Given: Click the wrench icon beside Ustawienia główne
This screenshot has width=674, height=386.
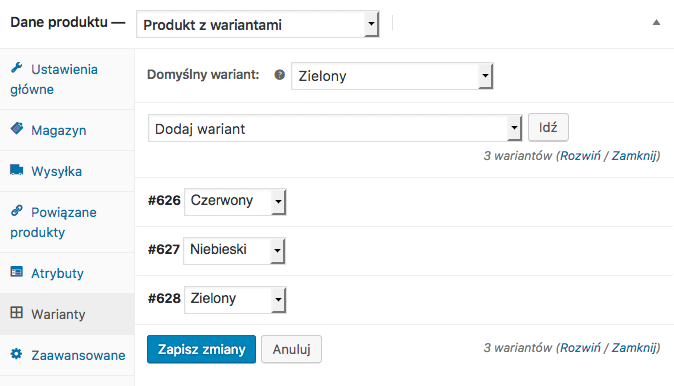Looking at the screenshot, I should 17,68.
